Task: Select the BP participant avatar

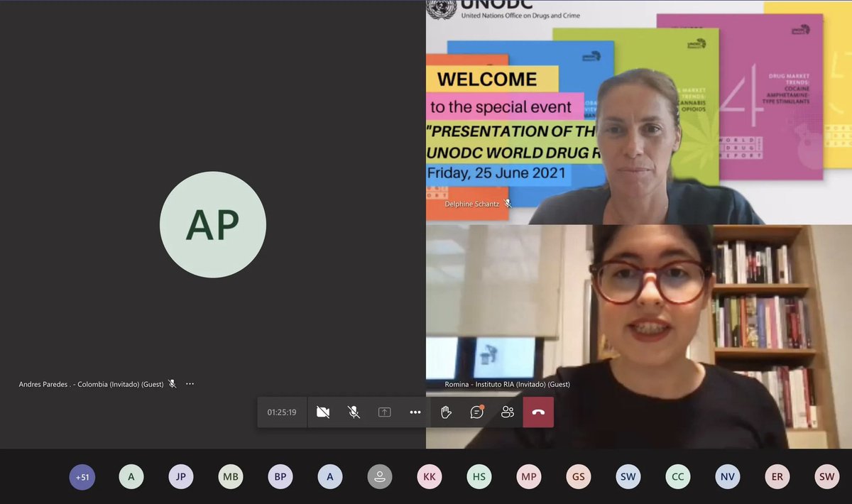Action: (x=280, y=477)
